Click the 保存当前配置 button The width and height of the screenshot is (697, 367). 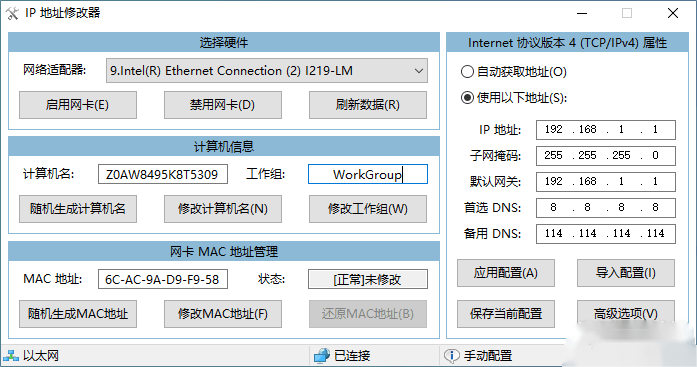click(506, 314)
